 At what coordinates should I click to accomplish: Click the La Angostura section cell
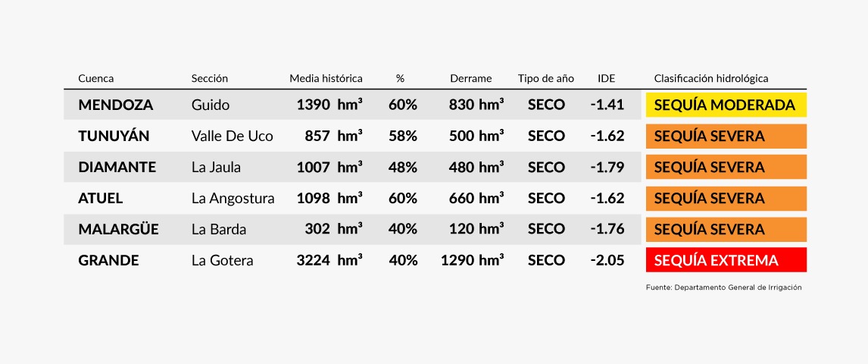(x=233, y=198)
